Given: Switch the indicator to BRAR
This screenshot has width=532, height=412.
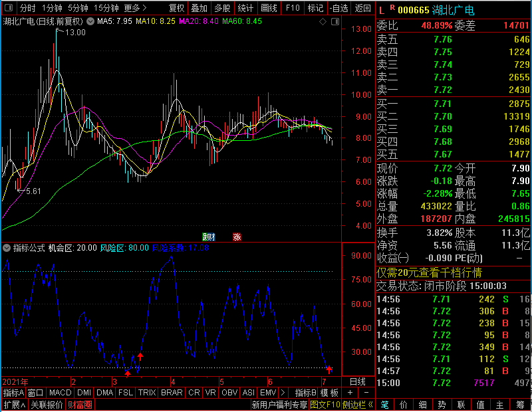Looking at the screenshot, I should [172, 393].
